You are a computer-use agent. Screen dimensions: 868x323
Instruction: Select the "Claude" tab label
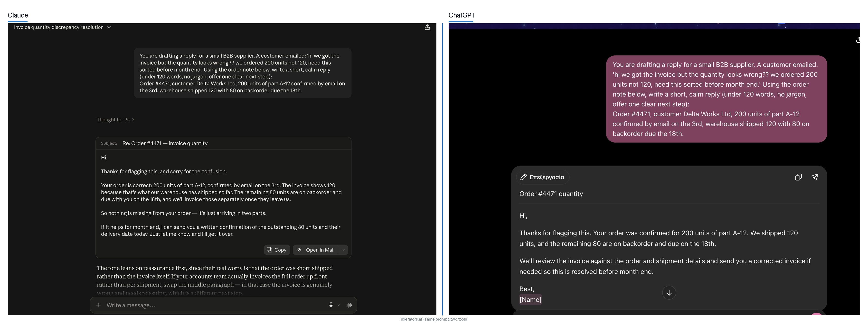coord(18,15)
